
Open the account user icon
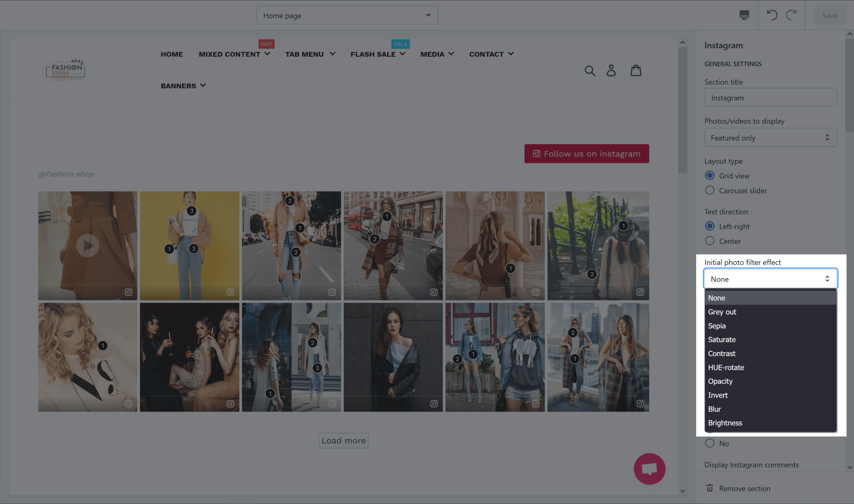[611, 71]
